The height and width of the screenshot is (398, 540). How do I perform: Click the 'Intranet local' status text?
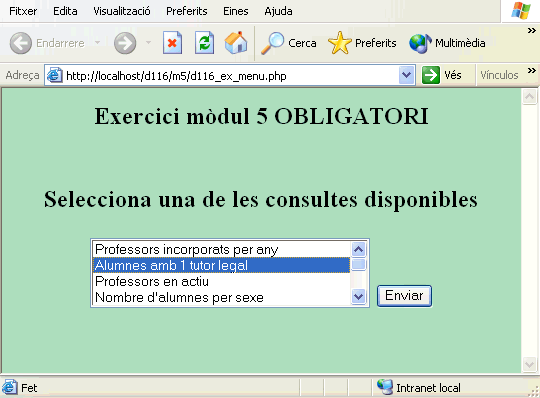tap(428, 388)
